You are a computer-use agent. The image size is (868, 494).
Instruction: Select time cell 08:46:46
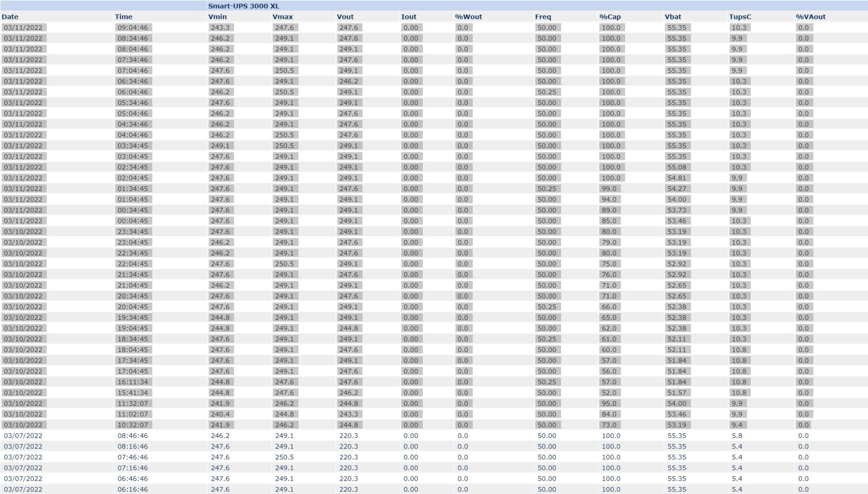tap(133, 436)
